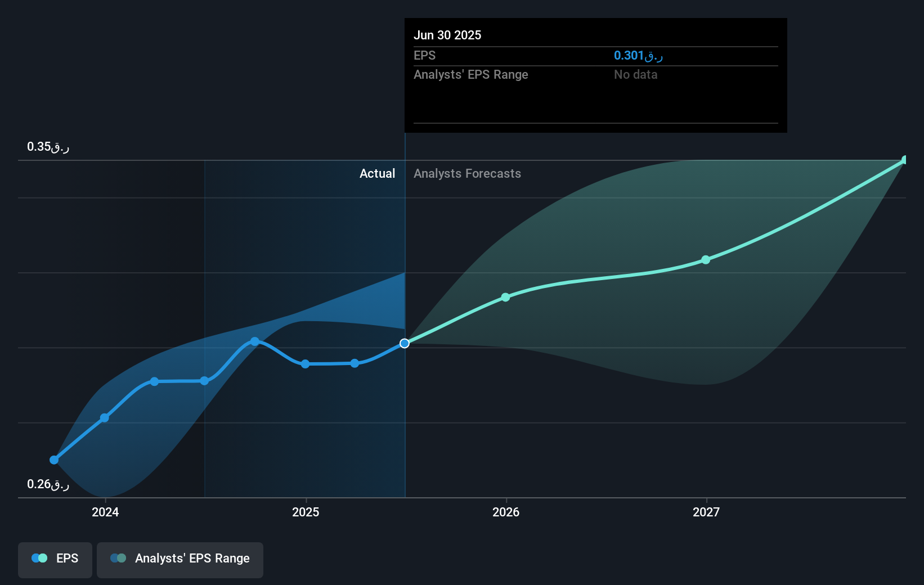This screenshot has height=585, width=924.
Task: Select the peak actual EPS point in late 2024
Action: pyautogui.click(x=255, y=341)
